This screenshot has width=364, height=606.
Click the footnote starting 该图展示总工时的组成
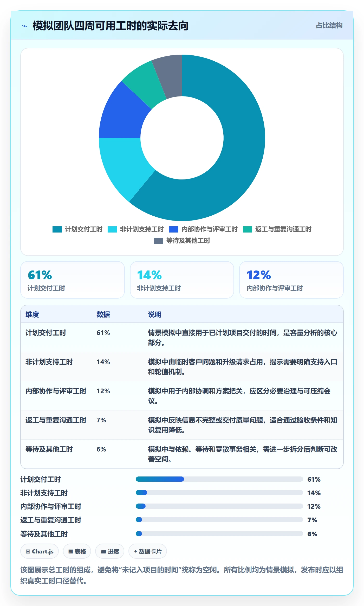182,575
